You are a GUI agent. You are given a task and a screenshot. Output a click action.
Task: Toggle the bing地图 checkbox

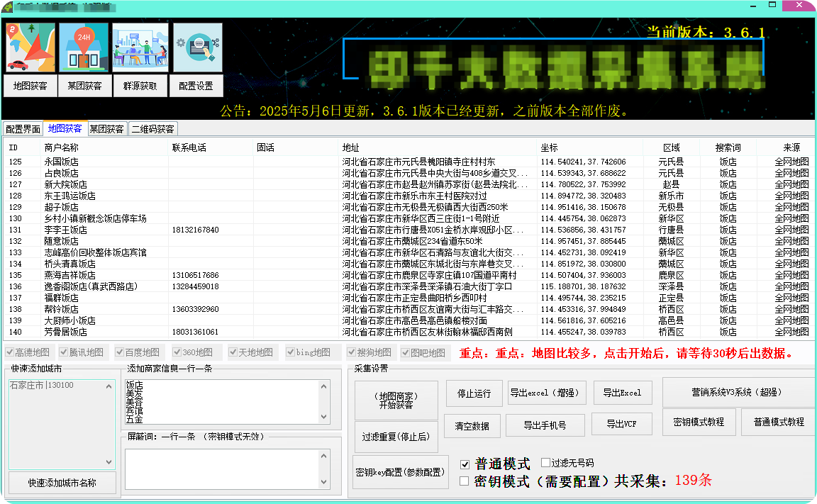(x=291, y=352)
